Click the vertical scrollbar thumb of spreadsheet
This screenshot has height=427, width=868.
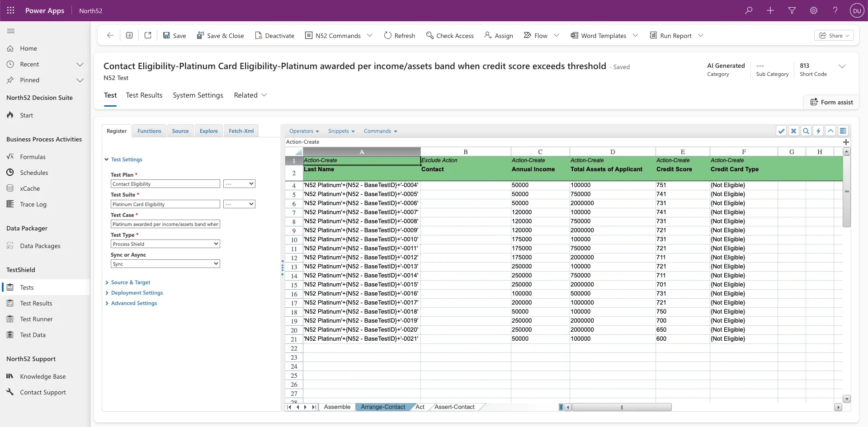coord(847,192)
